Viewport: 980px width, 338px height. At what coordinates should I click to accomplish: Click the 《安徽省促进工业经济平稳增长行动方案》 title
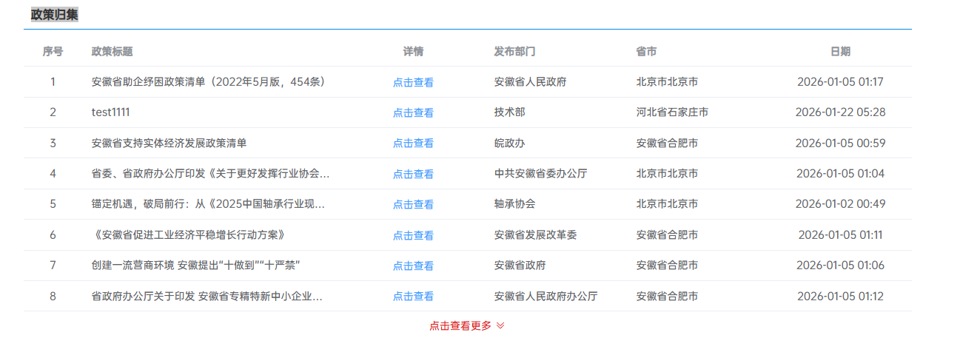(188, 234)
